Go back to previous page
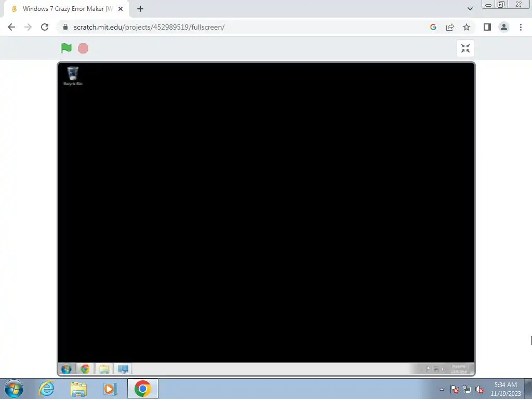The image size is (532, 399). pyautogui.click(x=11, y=27)
